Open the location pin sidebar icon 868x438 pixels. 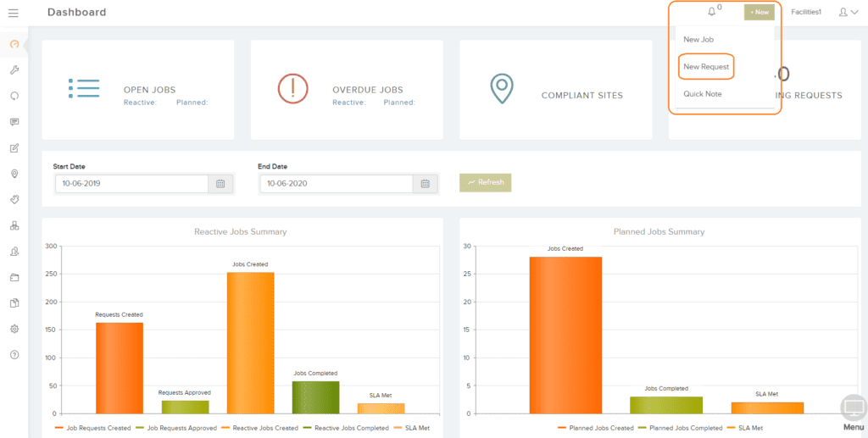pyautogui.click(x=14, y=174)
